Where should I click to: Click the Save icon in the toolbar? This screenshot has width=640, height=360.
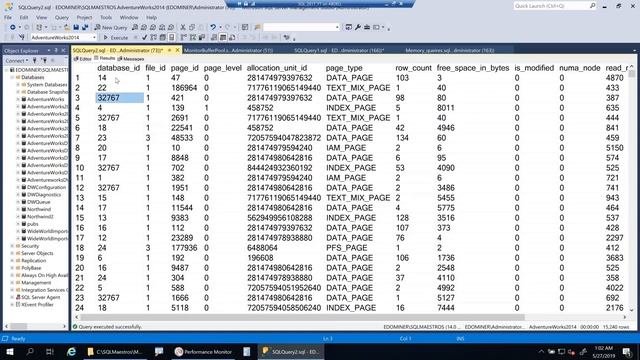pyautogui.click(x=76, y=27)
